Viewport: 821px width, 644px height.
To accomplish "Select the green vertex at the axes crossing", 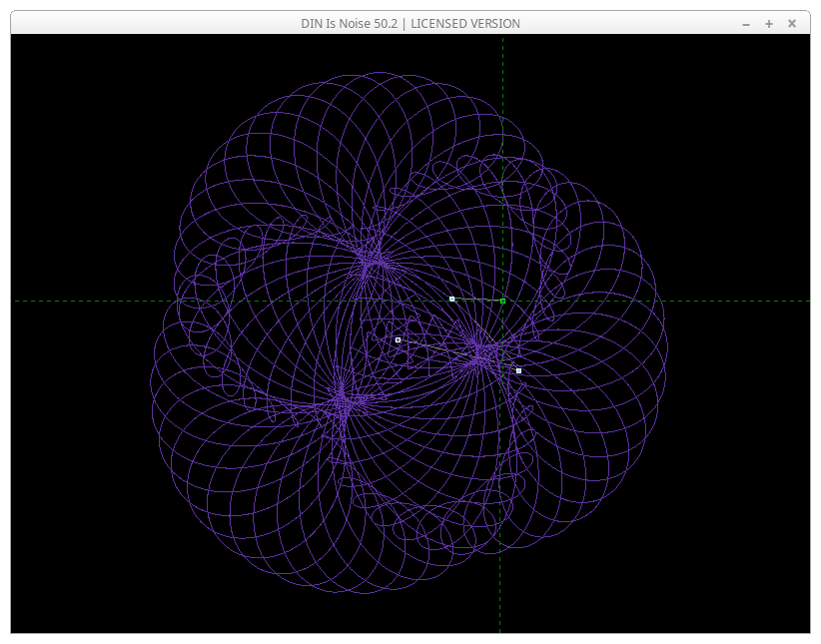I will tap(502, 301).
